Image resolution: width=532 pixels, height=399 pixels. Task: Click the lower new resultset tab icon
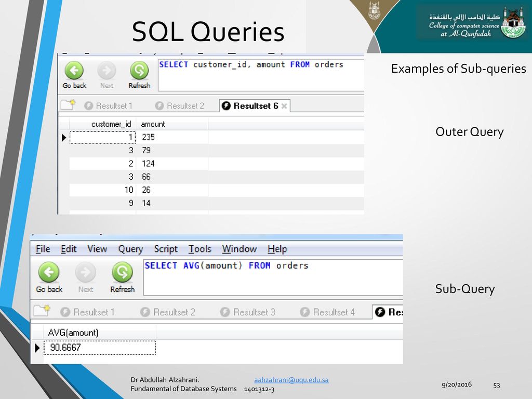[x=42, y=311]
